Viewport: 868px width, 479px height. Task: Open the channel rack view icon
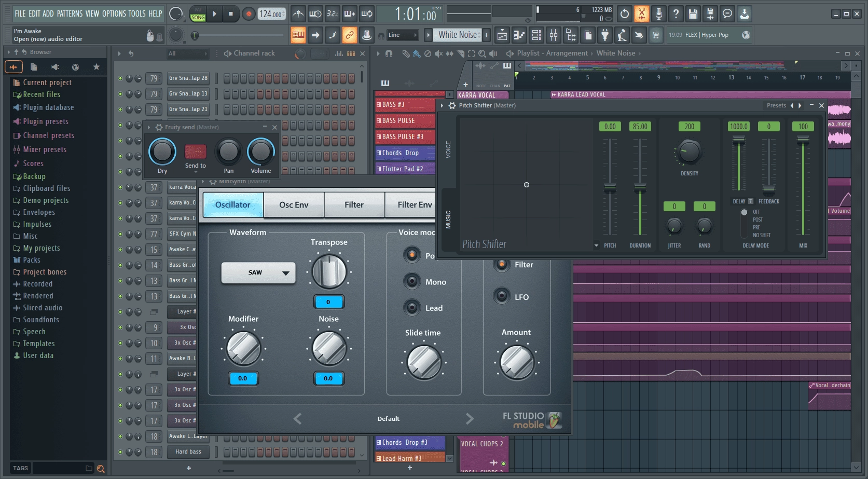coord(536,35)
